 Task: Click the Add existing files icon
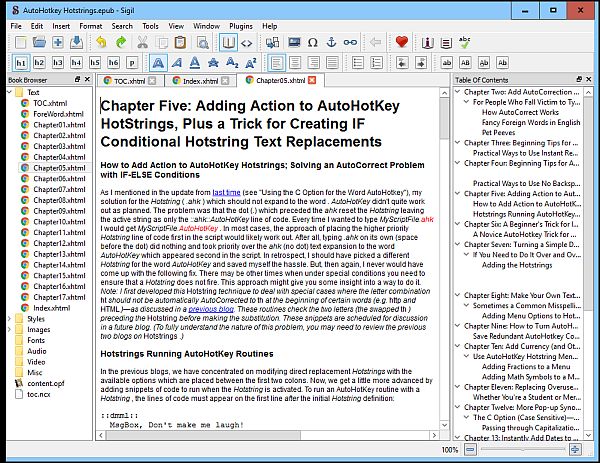pos(58,42)
